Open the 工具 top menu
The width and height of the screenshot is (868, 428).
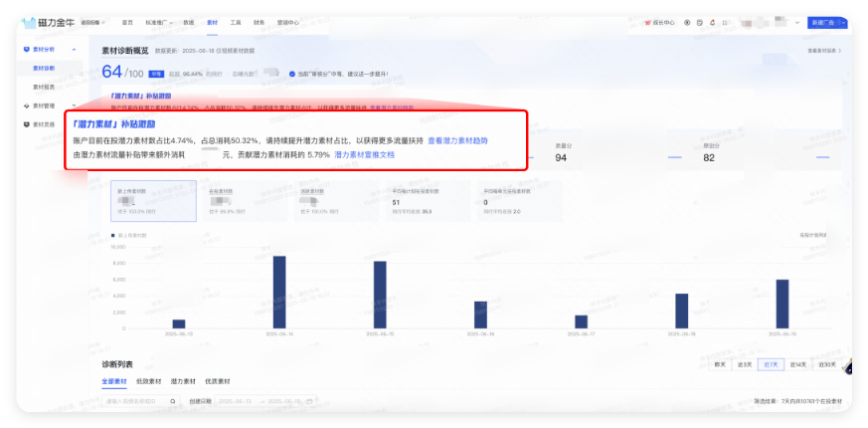click(x=236, y=23)
